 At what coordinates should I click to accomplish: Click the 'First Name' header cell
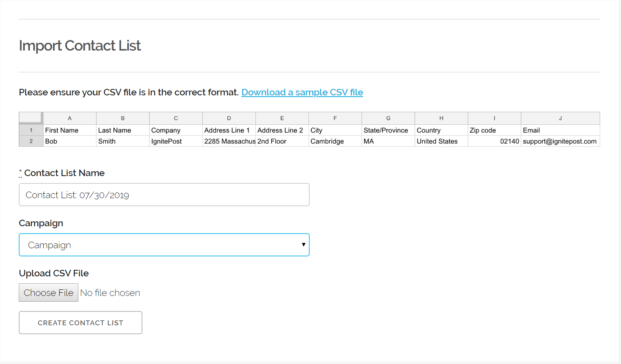pos(70,130)
